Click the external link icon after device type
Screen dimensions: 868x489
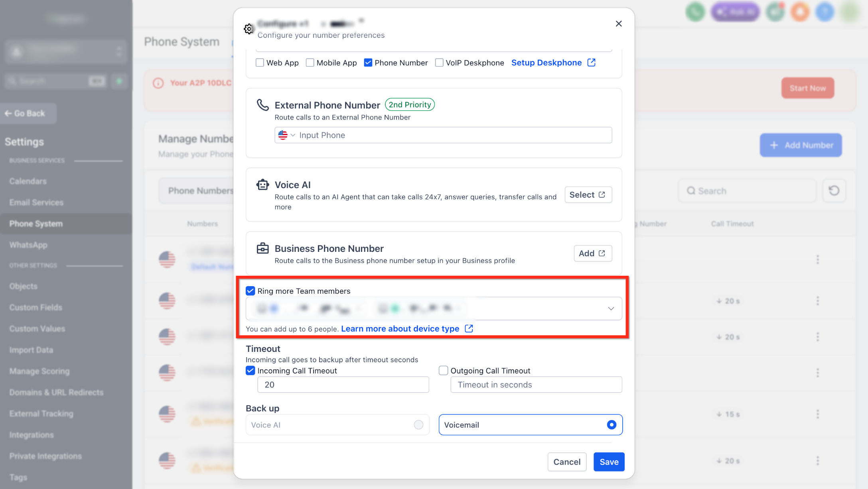pos(469,328)
